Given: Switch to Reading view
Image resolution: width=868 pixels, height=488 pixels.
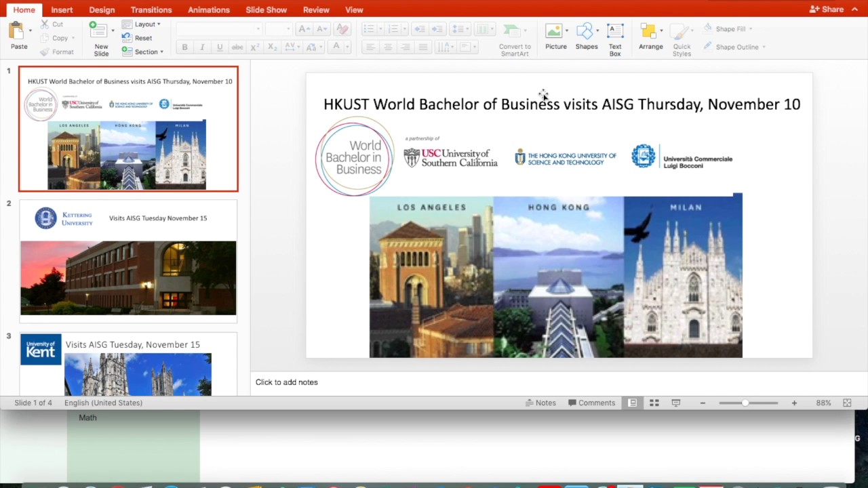Looking at the screenshot, I should [x=675, y=403].
